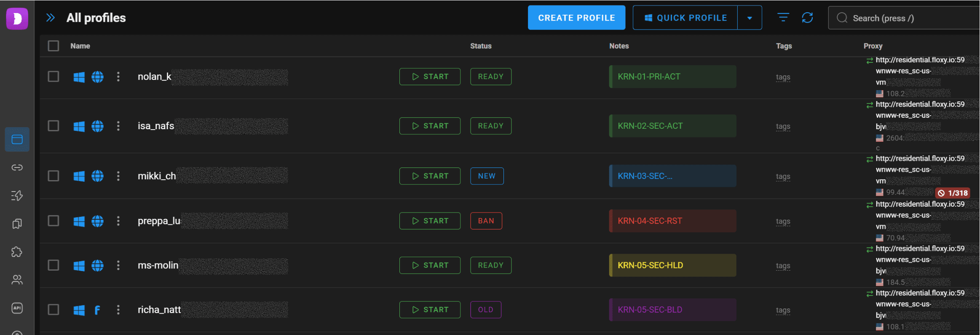The width and height of the screenshot is (980, 335).
Task: Start the mikki_ch profile
Action: click(430, 176)
